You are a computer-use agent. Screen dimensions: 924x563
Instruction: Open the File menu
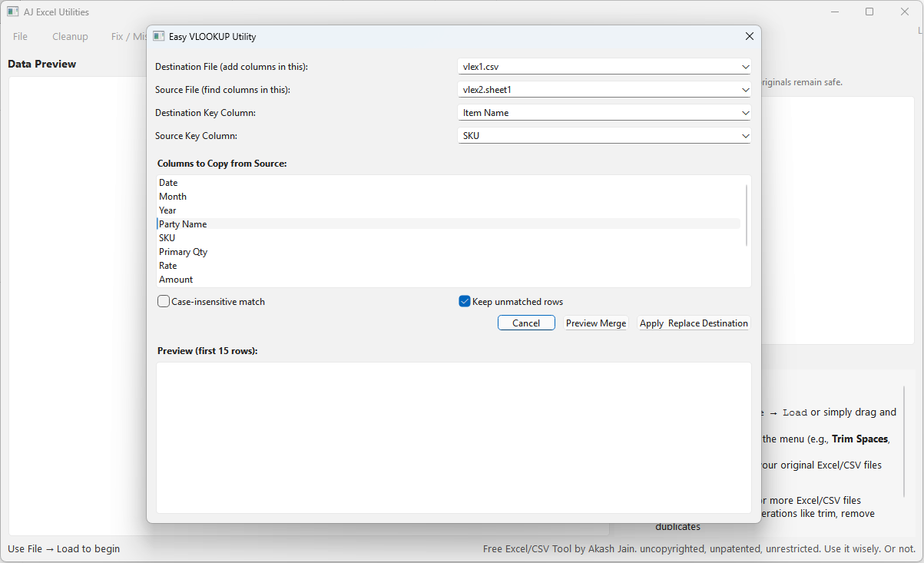tap(20, 36)
